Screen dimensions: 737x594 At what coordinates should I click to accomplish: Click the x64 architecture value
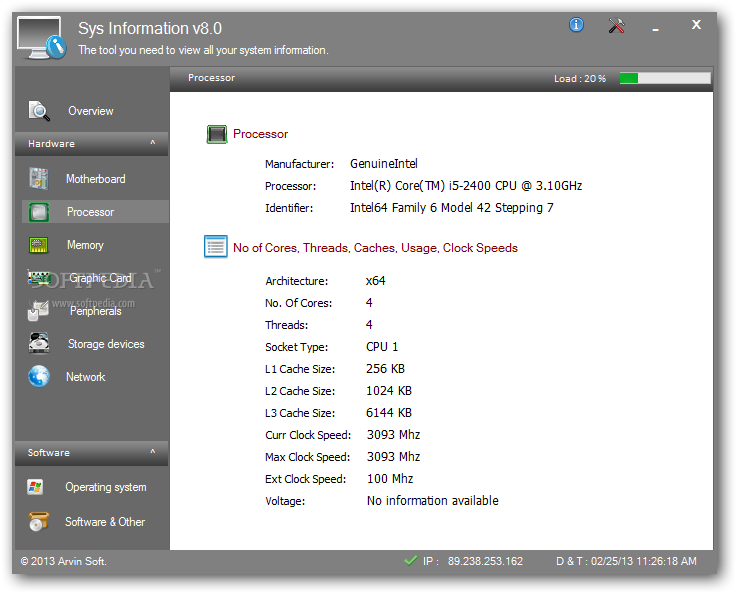pyautogui.click(x=376, y=281)
